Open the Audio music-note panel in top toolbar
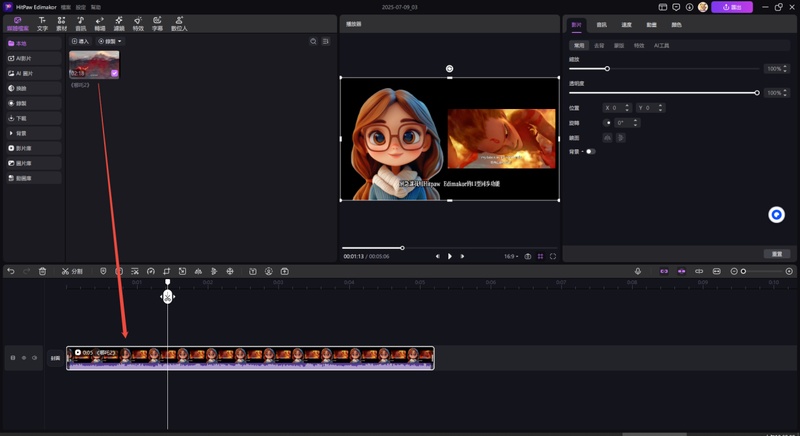Screen dimensions: 800x436 pyautogui.click(x=81, y=23)
